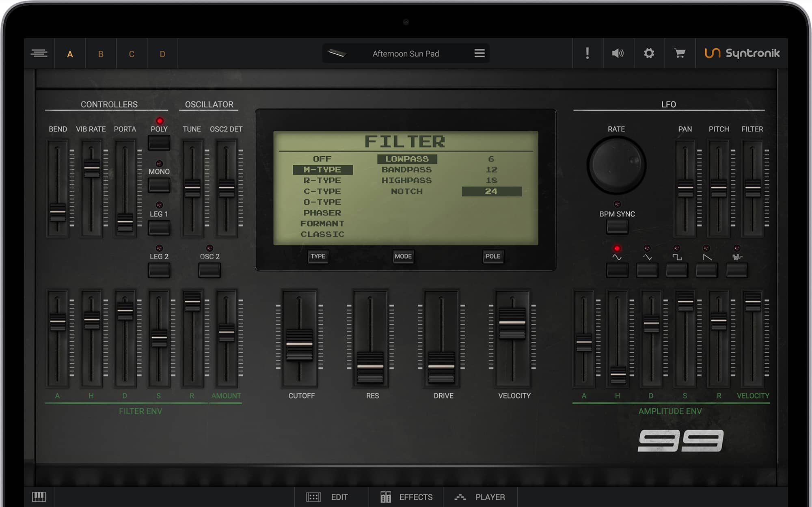Toggle the LEG 1 button
The image size is (812, 507).
click(159, 228)
